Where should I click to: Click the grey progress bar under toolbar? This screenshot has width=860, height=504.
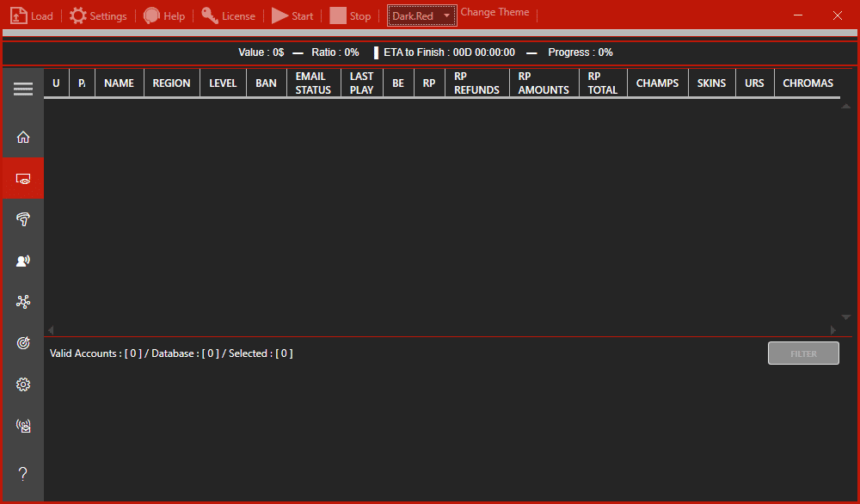[x=430, y=33]
